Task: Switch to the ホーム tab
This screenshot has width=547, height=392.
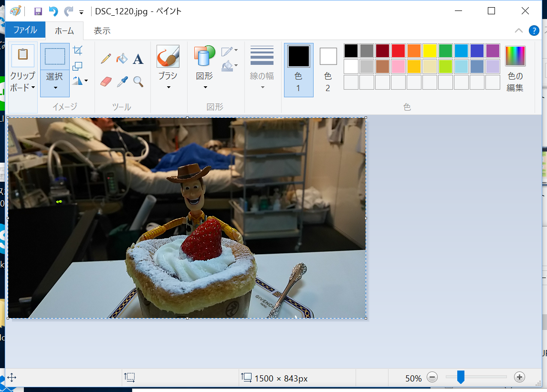Action: point(64,31)
